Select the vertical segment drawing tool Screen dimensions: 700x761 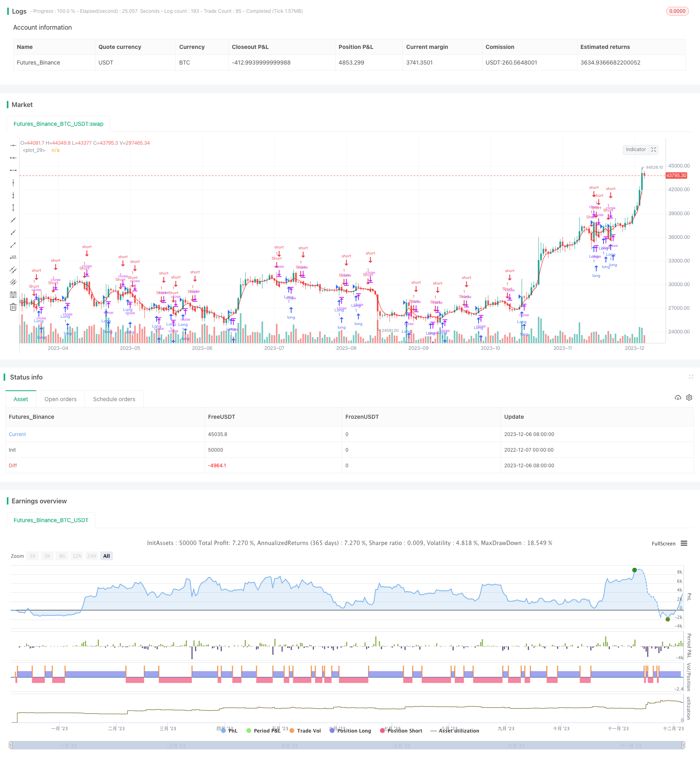click(x=13, y=208)
